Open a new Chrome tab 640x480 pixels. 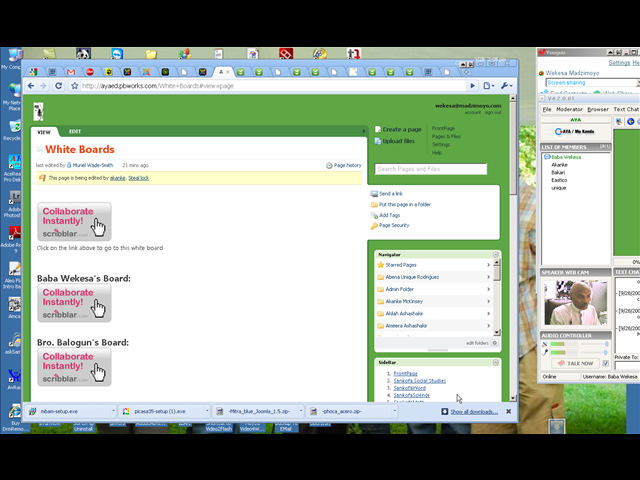[466, 72]
